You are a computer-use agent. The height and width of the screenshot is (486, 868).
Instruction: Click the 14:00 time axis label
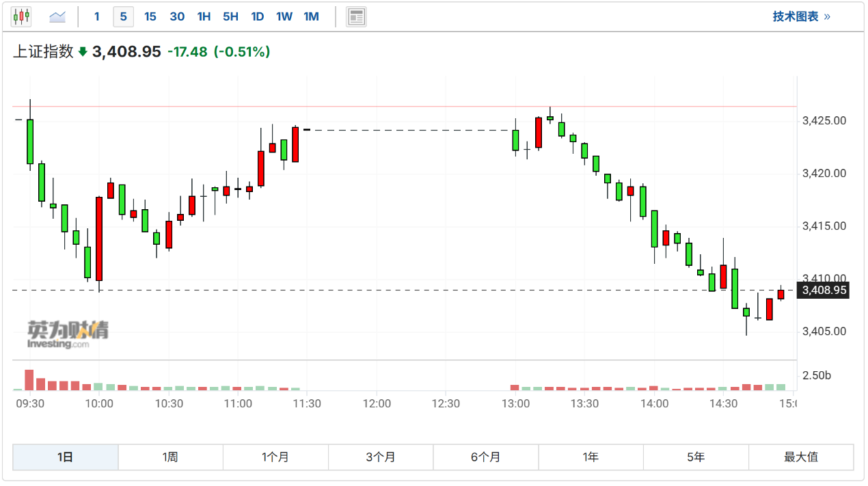(x=654, y=403)
